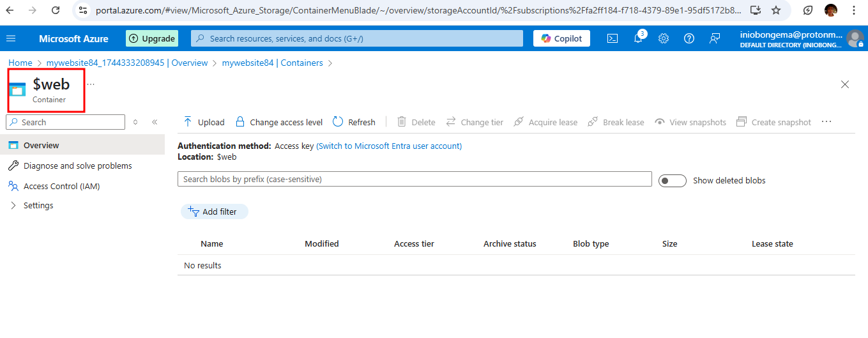
Task: Click Change tier in toolbar
Action: click(475, 122)
